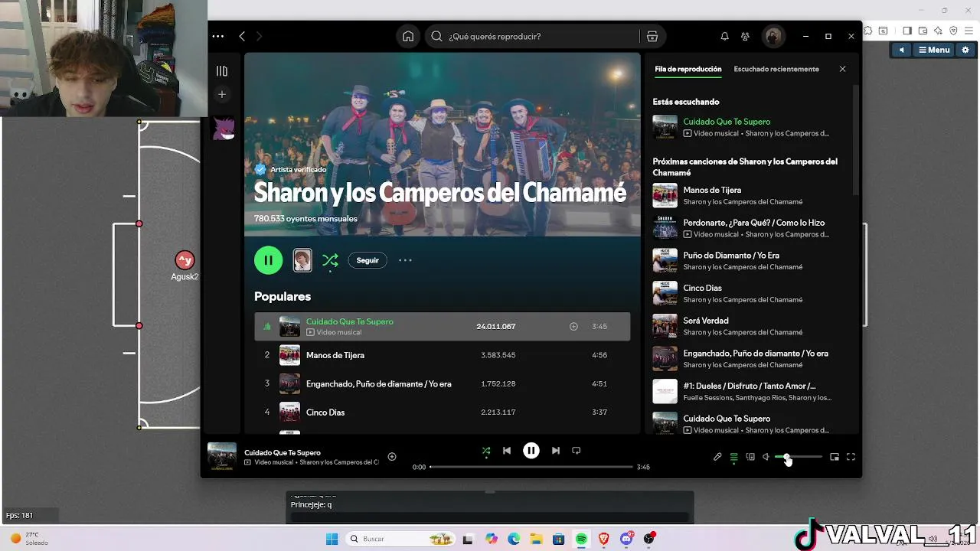Open the artist pick thumbnail next to play
The width and height of the screenshot is (980, 551).
(x=302, y=260)
